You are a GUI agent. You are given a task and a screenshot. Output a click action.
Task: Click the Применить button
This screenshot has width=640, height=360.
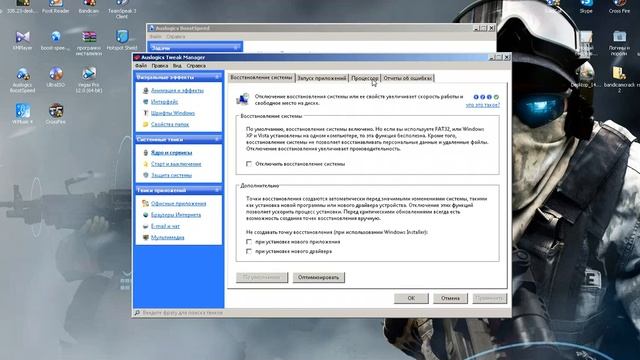pos(489,298)
